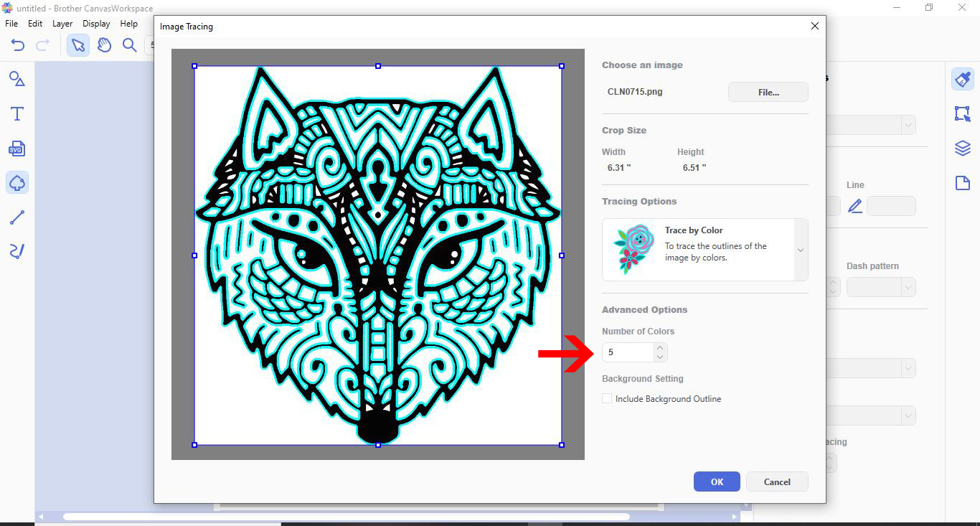This screenshot has width=980, height=526.
Task: Click the SVG import icon
Action: coord(17,149)
